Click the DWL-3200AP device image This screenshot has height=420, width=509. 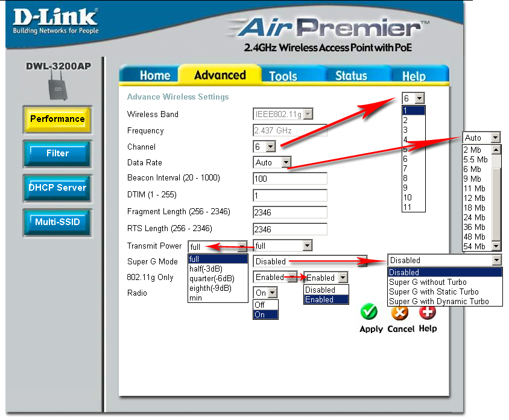coord(58,85)
